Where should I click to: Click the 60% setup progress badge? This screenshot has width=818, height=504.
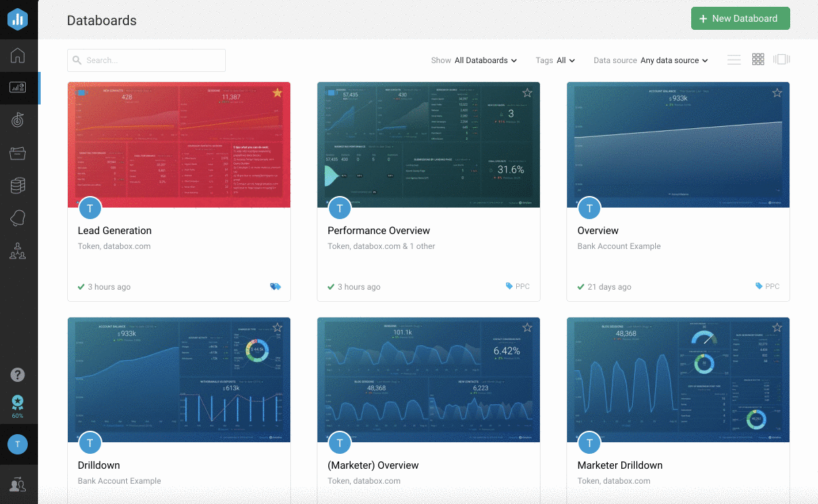(18, 406)
